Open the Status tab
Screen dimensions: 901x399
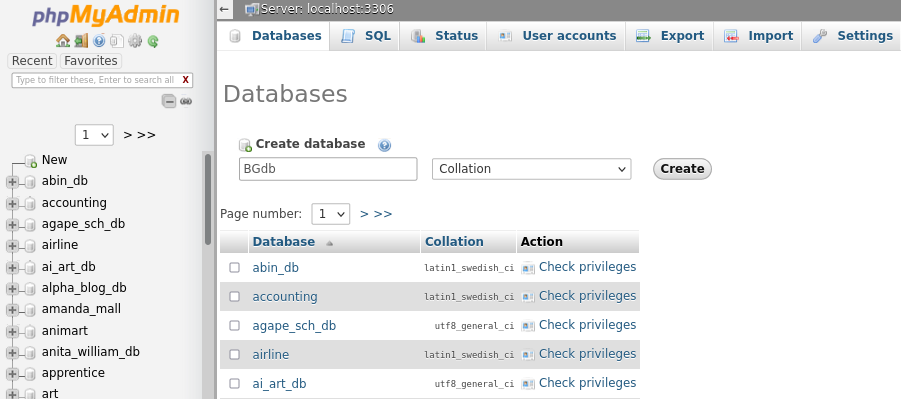(x=444, y=36)
